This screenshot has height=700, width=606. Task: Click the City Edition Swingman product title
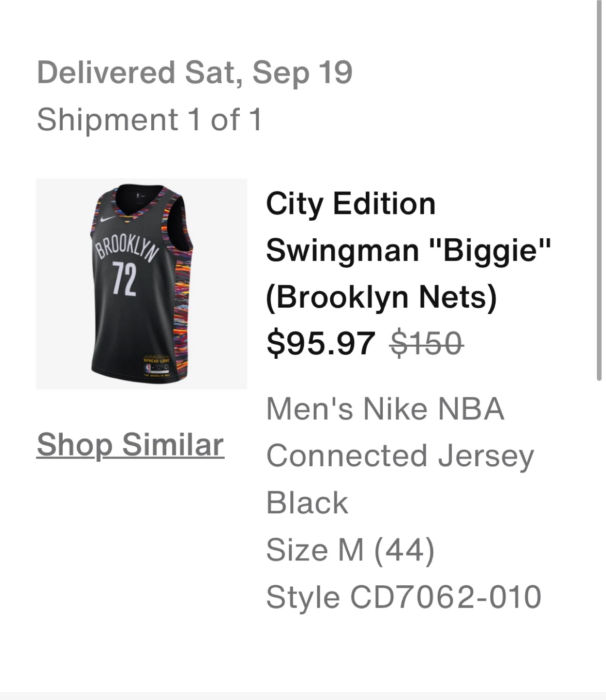click(350, 203)
